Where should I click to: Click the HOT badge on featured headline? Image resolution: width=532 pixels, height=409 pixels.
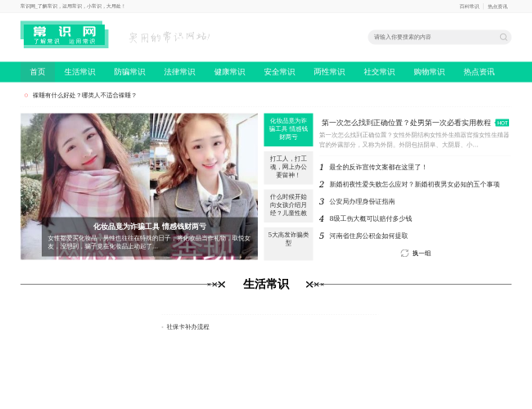[503, 123]
